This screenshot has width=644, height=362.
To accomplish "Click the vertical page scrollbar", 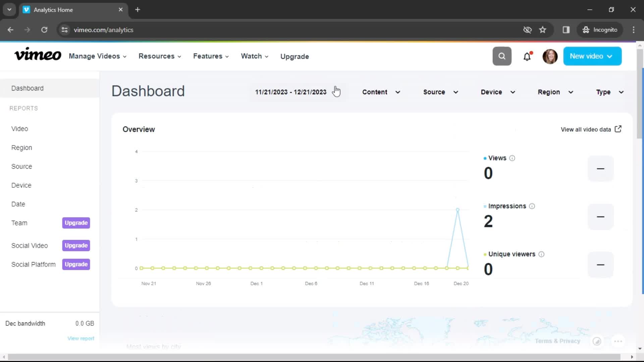I will pyautogui.click(x=640, y=94).
